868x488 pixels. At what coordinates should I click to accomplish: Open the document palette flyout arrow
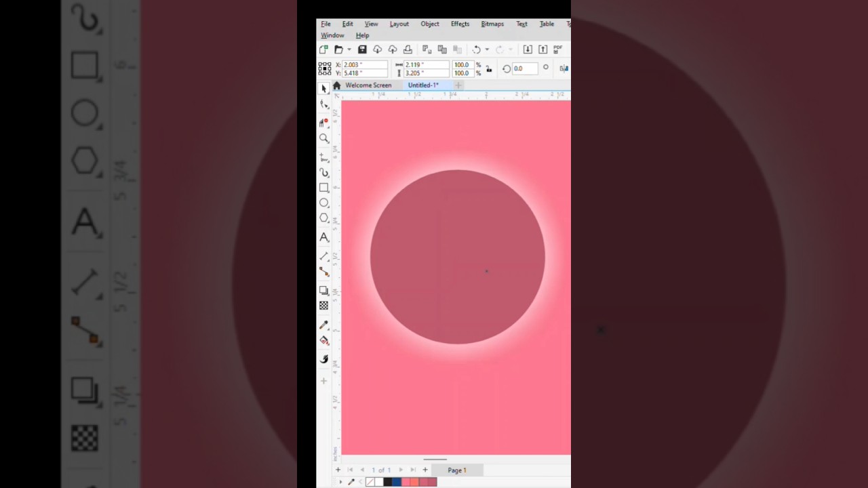(x=340, y=482)
